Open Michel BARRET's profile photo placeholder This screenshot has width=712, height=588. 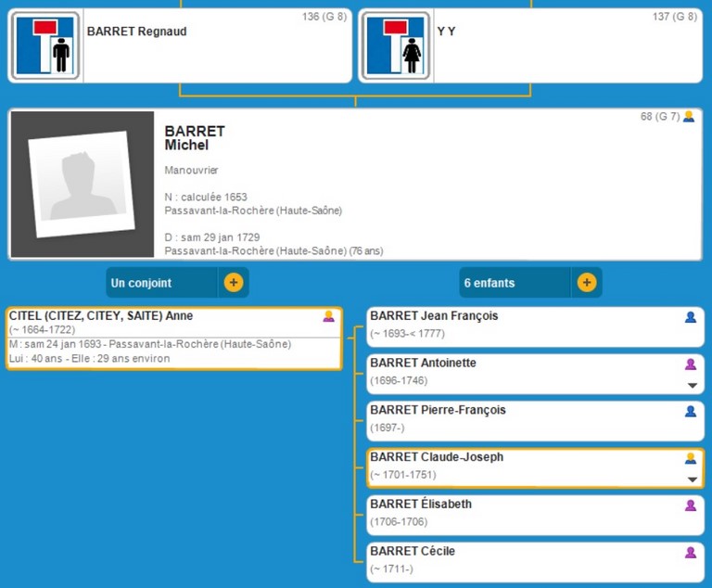[82, 185]
